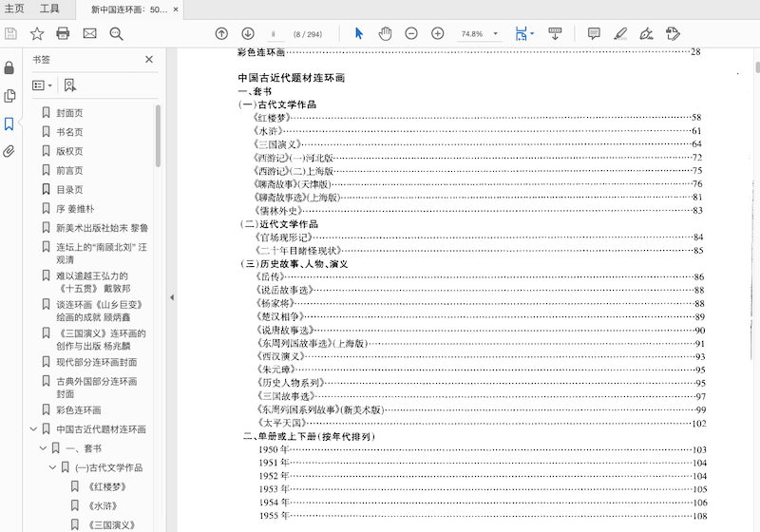The width and height of the screenshot is (760, 532).
Task: Click the bookmarks panel scrollbar
Action: point(158,136)
